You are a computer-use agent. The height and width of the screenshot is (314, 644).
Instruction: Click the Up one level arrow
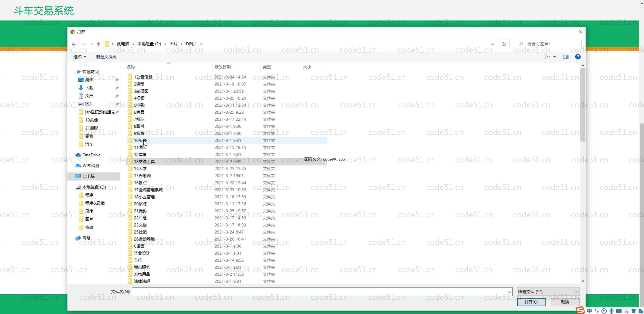[x=98, y=44]
